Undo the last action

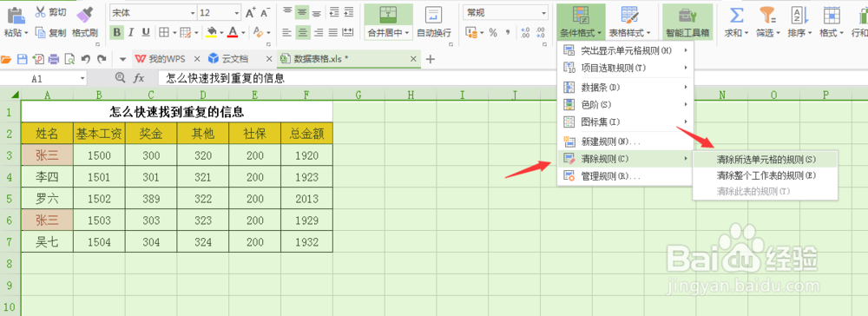click(x=86, y=59)
